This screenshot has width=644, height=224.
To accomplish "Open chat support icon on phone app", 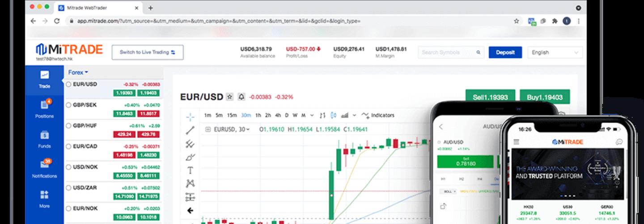I will tap(619, 142).
